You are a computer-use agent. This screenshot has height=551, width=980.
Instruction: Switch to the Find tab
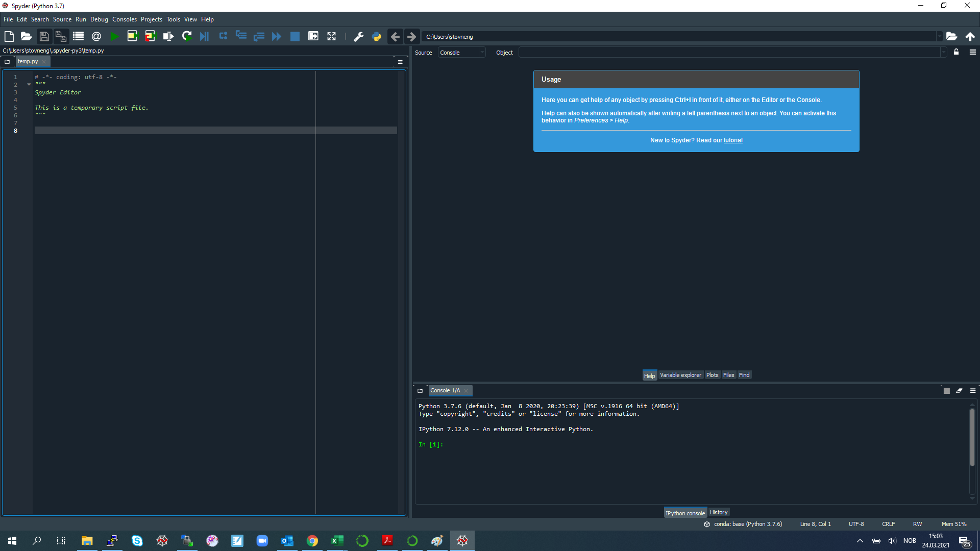click(x=744, y=375)
